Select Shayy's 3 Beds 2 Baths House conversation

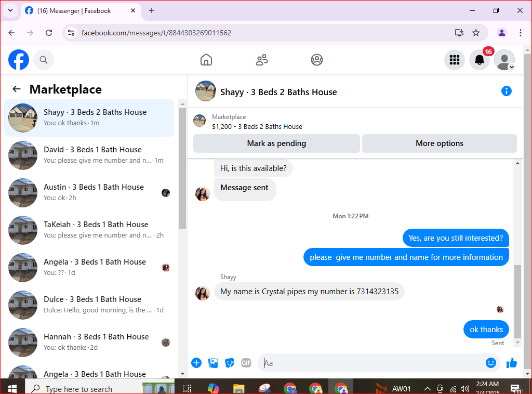(x=89, y=118)
